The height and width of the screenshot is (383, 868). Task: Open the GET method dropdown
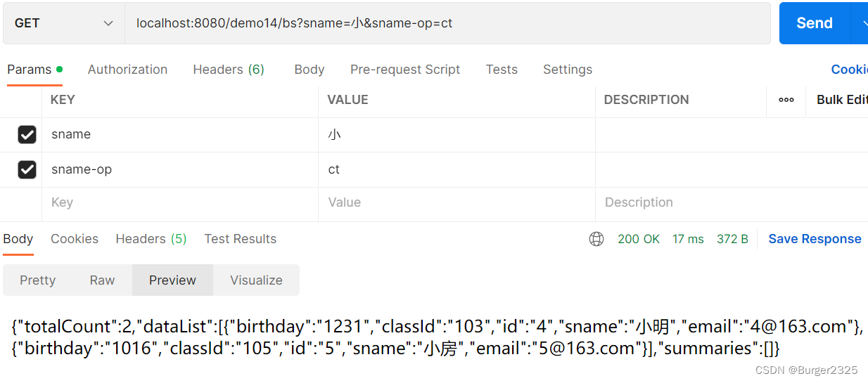point(63,23)
